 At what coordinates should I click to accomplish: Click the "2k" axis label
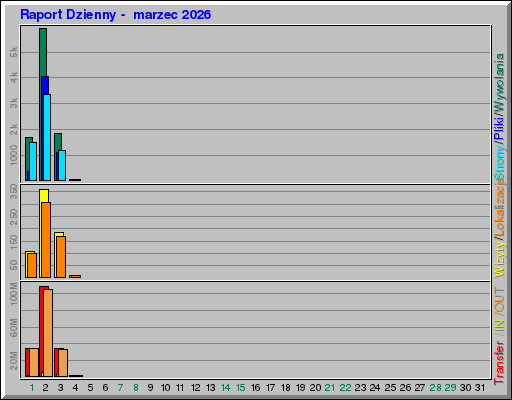coord(14,129)
